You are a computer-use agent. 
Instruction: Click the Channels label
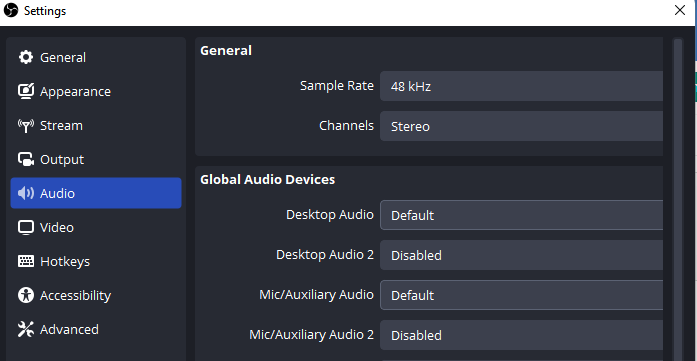tap(346, 125)
